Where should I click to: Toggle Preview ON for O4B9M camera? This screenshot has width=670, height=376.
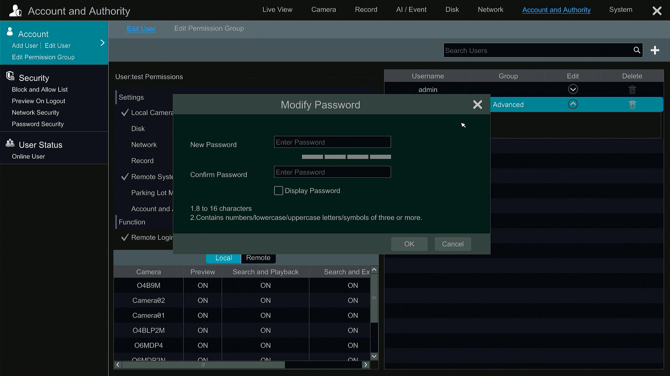pyautogui.click(x=203, y=285)
